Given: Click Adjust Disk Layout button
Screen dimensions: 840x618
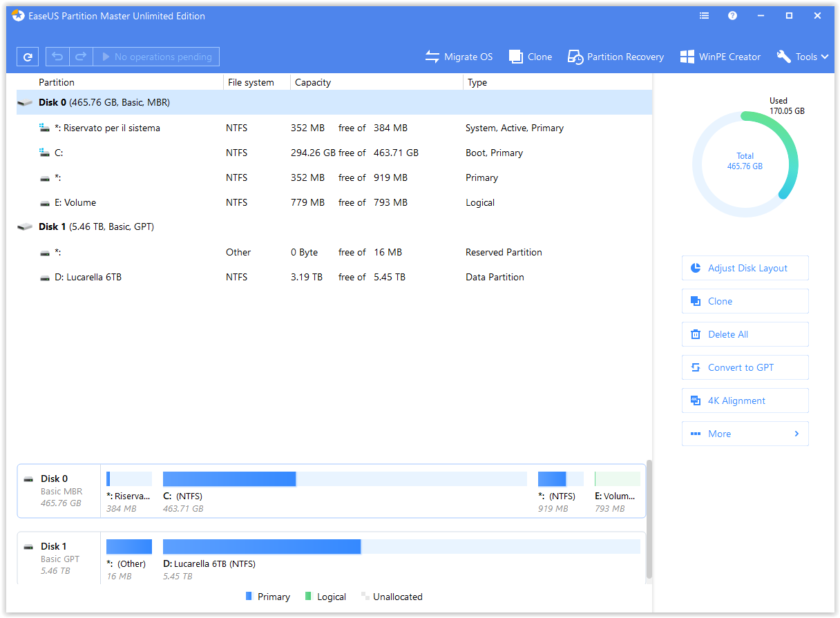Looking at the screenshot, I should 745,268.
